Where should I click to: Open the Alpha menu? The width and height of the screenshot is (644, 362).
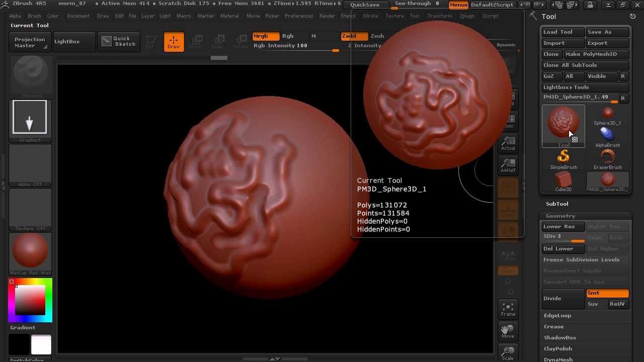click(15, 16)
